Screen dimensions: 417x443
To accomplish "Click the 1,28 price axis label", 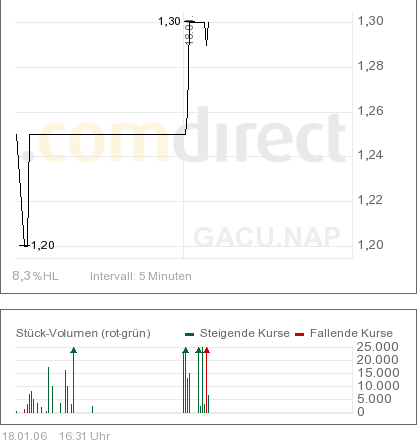I will click(x=370, y=66).
